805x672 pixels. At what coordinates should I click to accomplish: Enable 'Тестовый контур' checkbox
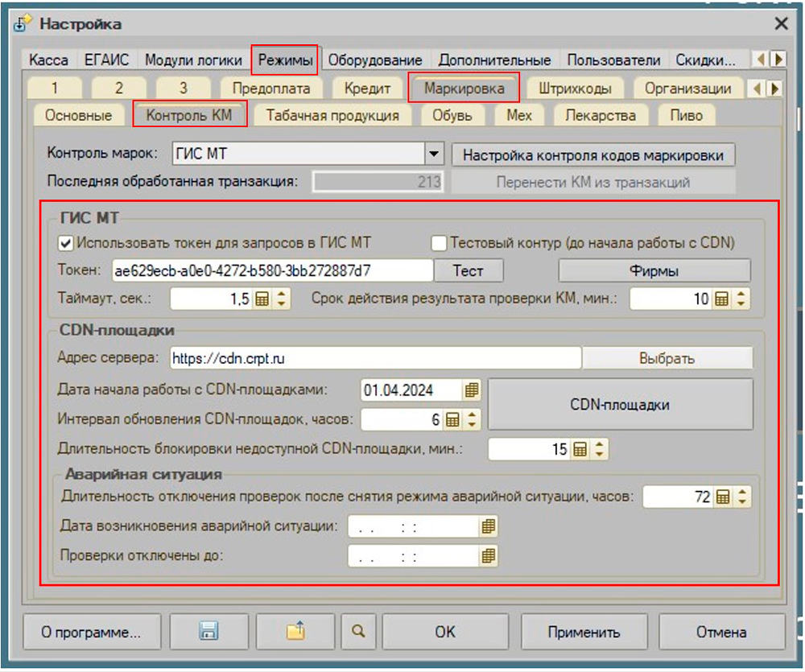439,242
